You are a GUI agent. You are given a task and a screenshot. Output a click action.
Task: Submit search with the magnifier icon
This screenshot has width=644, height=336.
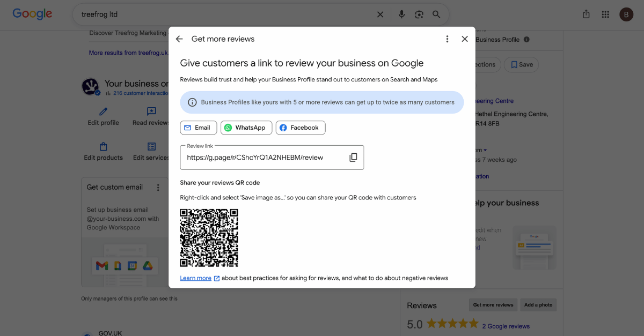pyautogui.click(x=436, y=14)
